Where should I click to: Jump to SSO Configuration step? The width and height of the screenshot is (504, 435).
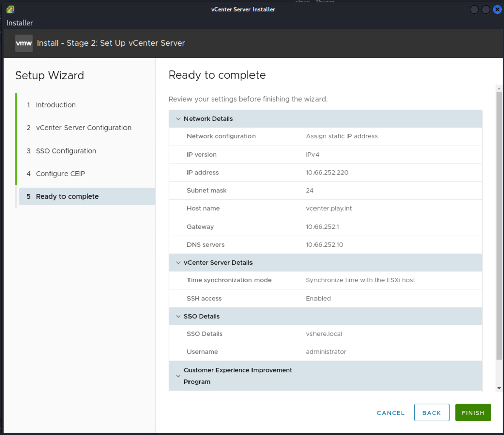[66, 151]
